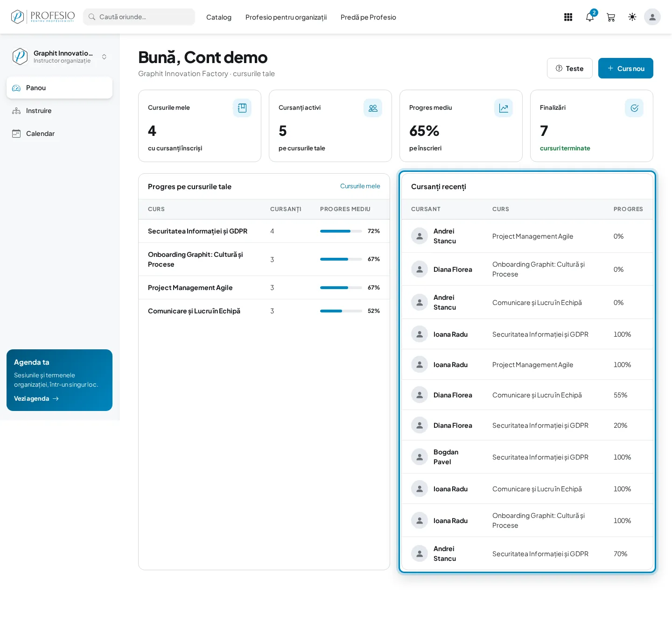Click "Project Management Agile" in progress table
The width and height of the screenshot is (672, 630).
190,288
